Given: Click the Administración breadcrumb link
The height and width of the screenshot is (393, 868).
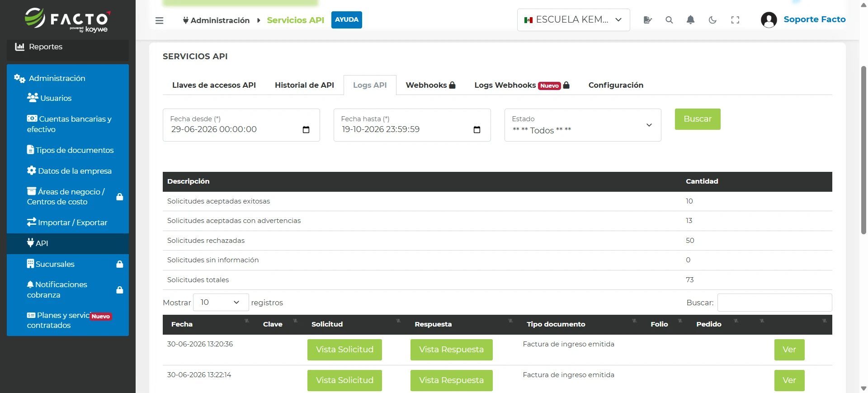Looking at the screenshot, I should 216,20.
